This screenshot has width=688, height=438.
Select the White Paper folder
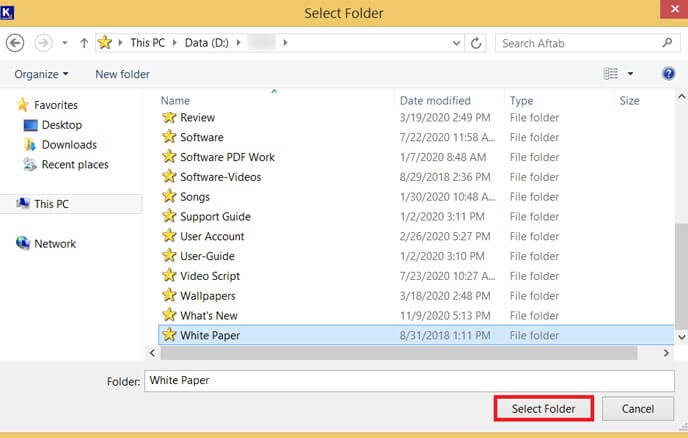(416, 335)
